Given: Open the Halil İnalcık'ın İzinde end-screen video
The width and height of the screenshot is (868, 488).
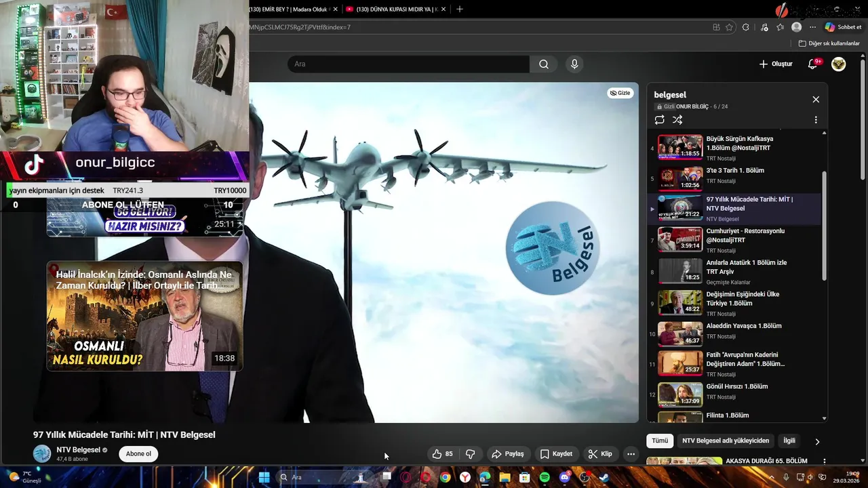Looking at the screenshot, I should (x=144, y=316).
